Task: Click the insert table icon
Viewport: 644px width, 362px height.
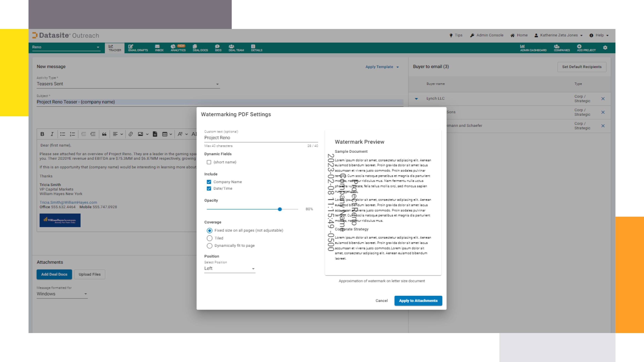Action: click(x=165, y=134)
